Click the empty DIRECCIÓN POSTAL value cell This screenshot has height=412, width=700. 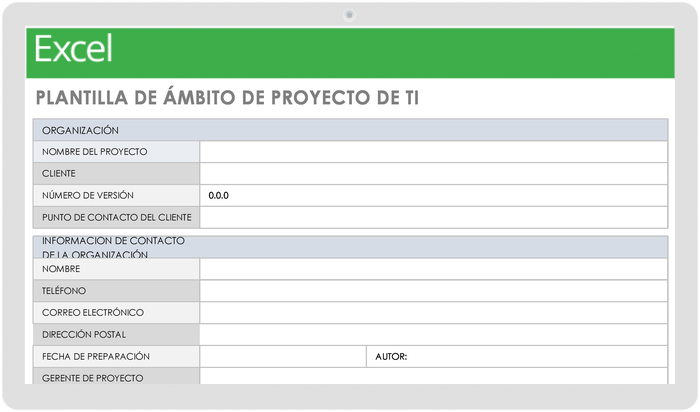[x=433, y=335]
